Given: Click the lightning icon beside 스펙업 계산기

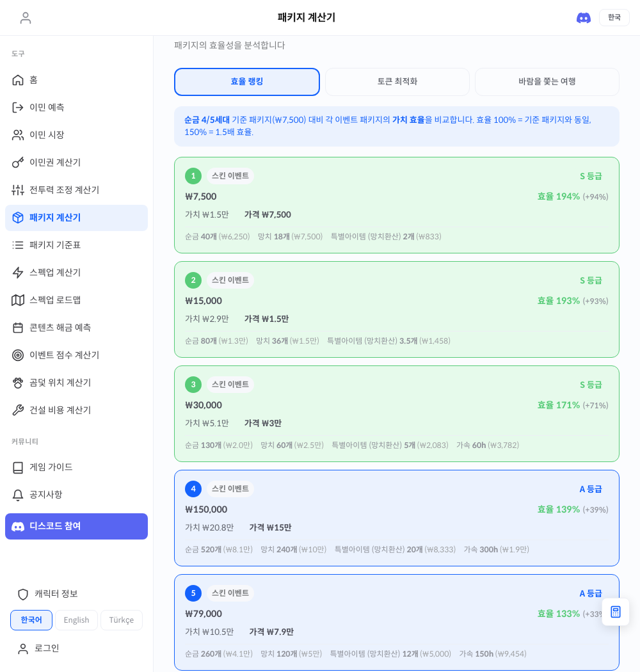Looking at the screenshot, I should pos(17,273).
